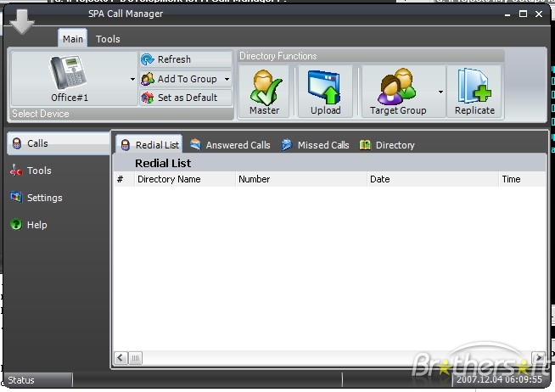
Task: Click the Upload window arrow icon
Action: [x=324, y=87]
